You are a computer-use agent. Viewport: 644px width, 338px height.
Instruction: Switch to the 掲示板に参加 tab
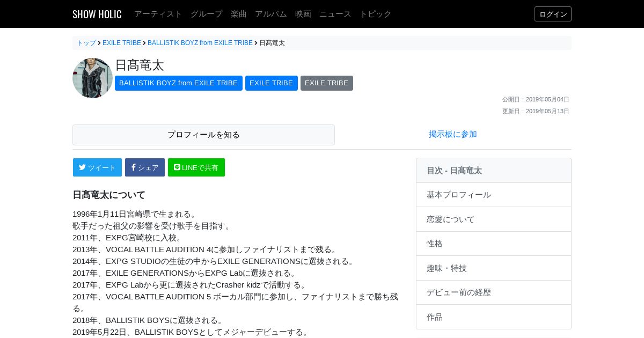tap(453, 135)
